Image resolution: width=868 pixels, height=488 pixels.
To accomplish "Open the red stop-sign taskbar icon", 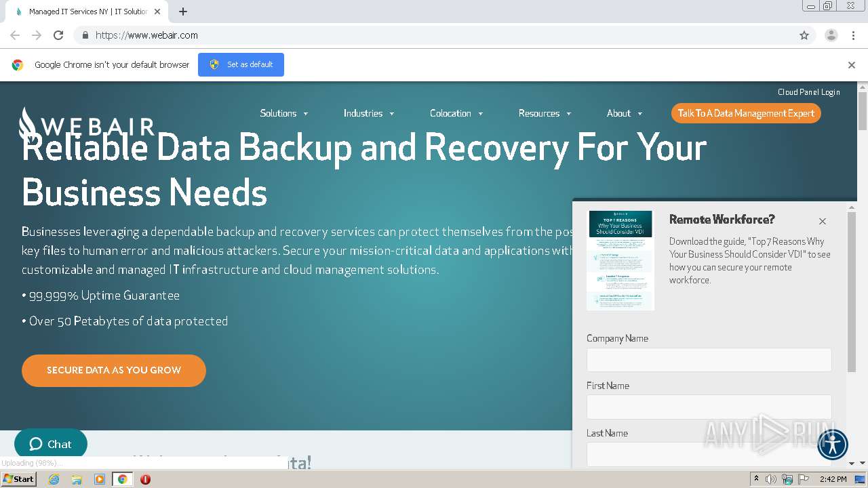I will pyautogui.click(x=145, y=479).
